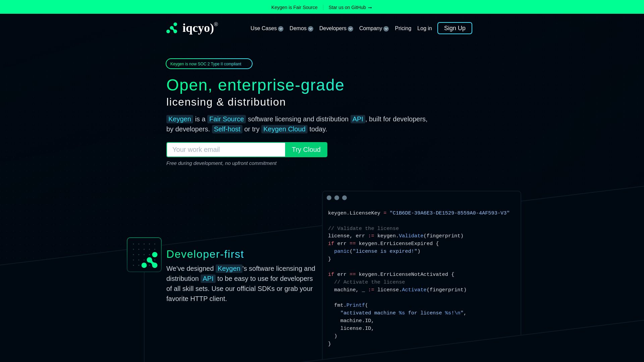The height and width of the screenshot is (362, 644).
Task: Open the Keygen is Fair Source banner link
Action: (x=294, y=7)
